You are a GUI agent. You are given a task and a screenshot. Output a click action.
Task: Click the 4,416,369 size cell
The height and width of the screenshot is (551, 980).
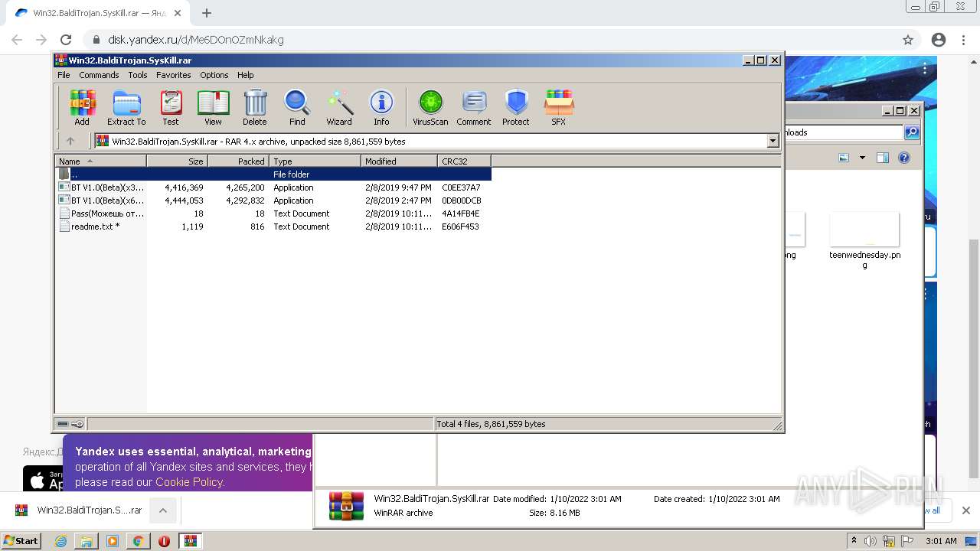[184, 187]
